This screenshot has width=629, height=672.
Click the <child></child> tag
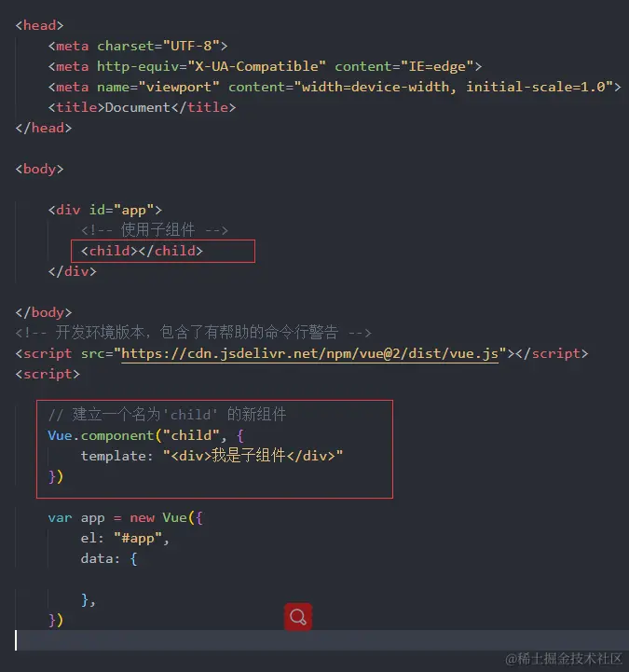tap(142, 251)
